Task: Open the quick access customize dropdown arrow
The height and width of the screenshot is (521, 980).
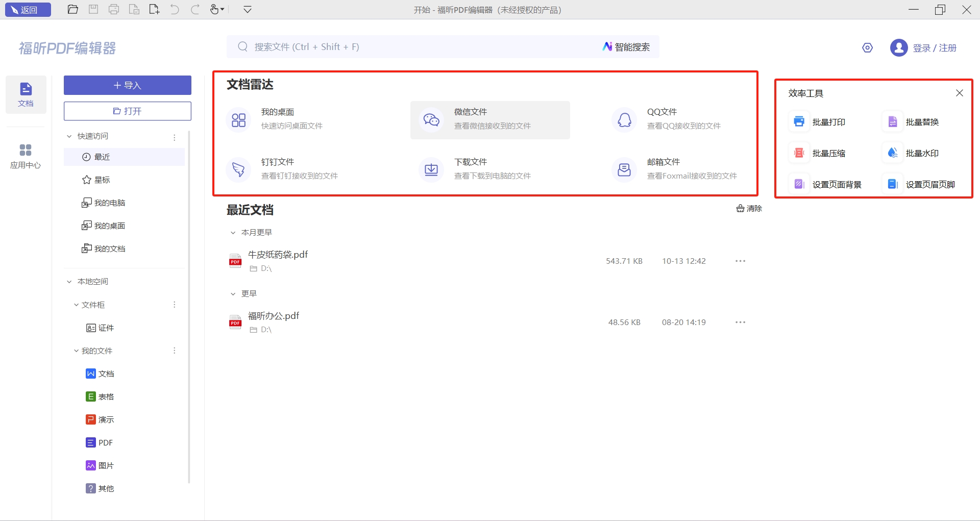Action: pos(248,10)
